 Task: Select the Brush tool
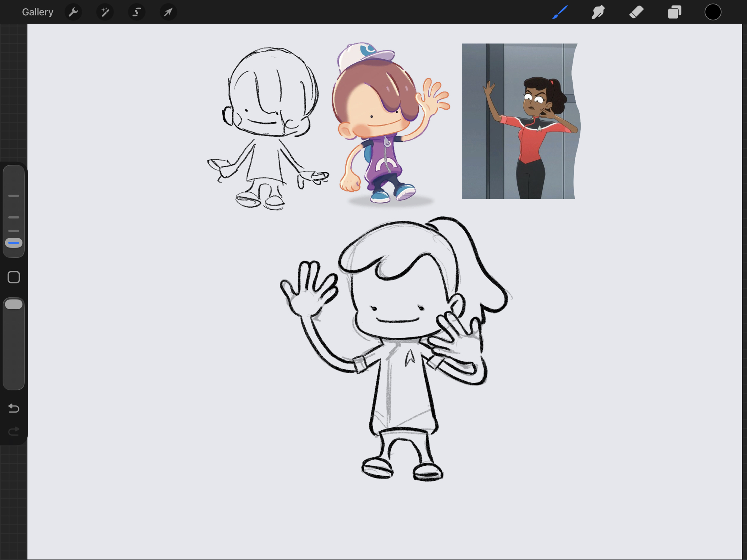[560, 12]
